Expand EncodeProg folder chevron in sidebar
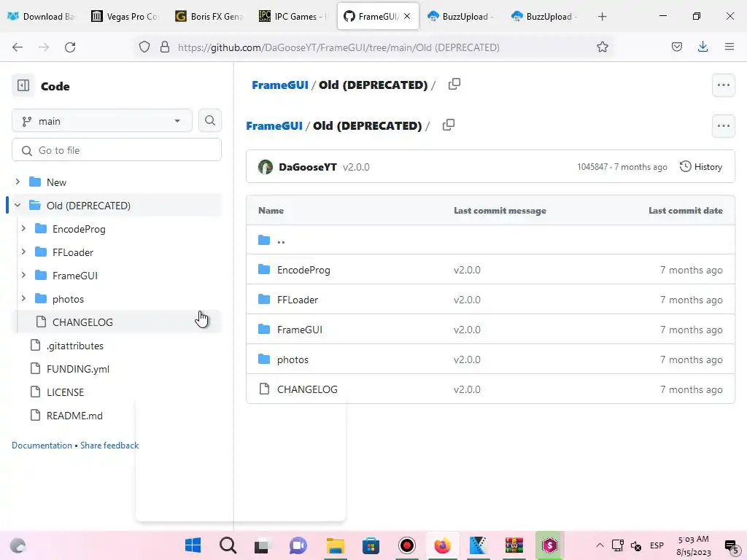Image resolution: width=747 pixels, height=560 pixels. (x=23, y=228)
